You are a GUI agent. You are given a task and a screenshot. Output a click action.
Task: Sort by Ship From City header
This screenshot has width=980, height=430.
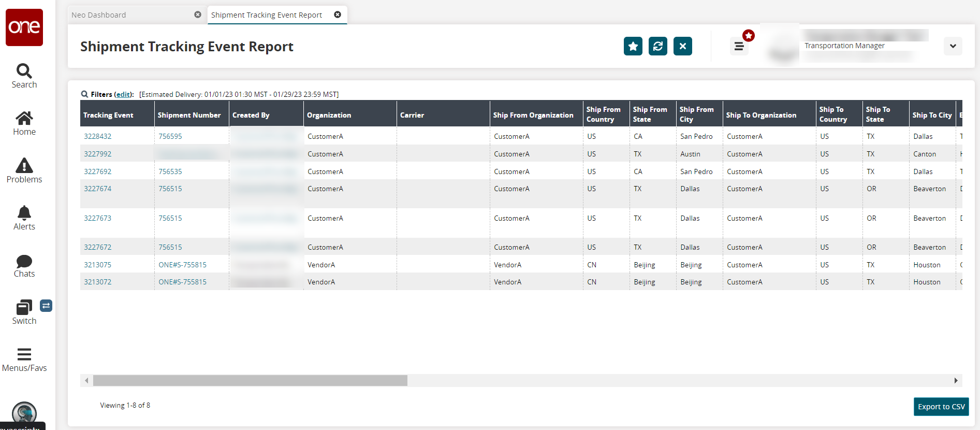699,113
